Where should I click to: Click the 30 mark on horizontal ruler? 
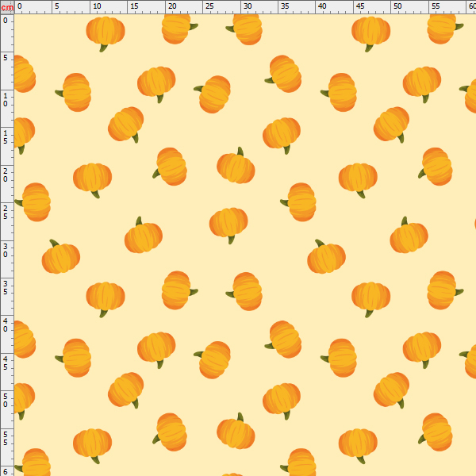248,6
